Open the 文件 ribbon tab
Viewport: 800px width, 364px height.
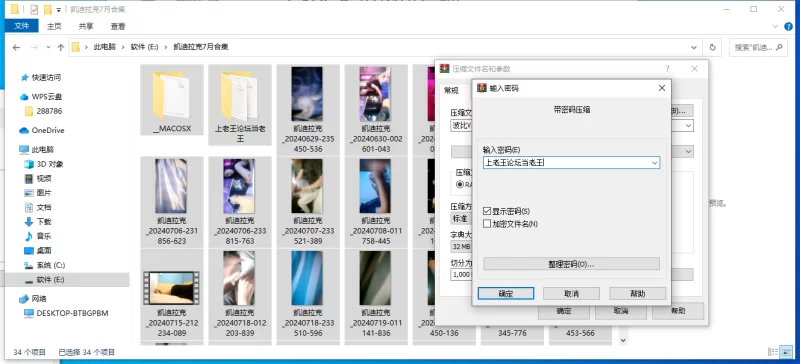(22, 26)
